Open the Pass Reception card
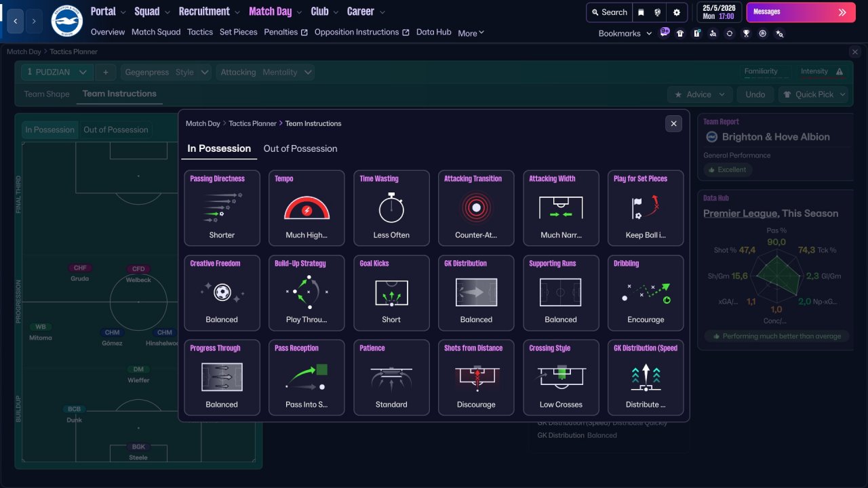Screen dimensions: 868x488 (x=307, y=378)
